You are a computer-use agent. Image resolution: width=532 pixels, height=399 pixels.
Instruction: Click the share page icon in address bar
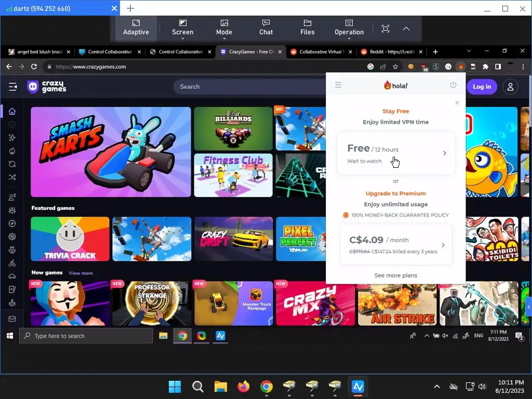click(383, 67)
